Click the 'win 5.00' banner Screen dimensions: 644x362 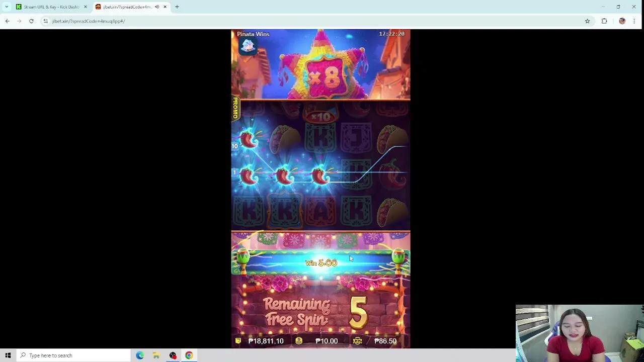tap(321, 263)
